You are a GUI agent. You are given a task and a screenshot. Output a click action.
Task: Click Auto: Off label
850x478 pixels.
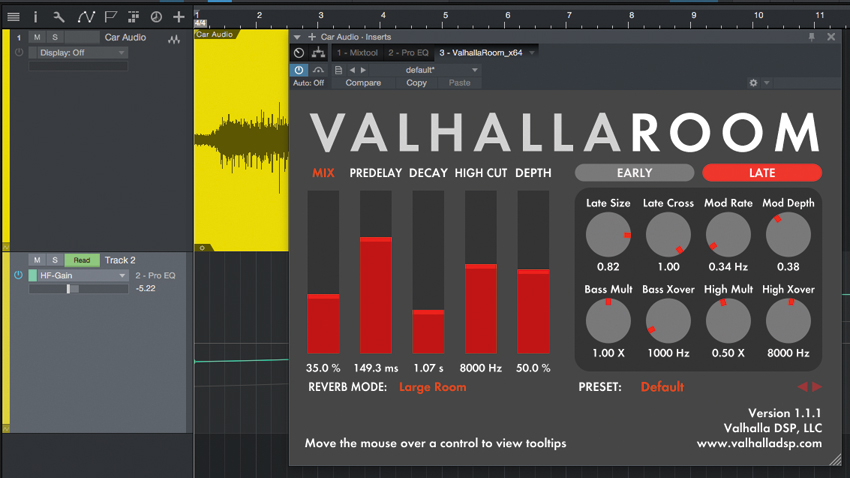coord(308,83)
